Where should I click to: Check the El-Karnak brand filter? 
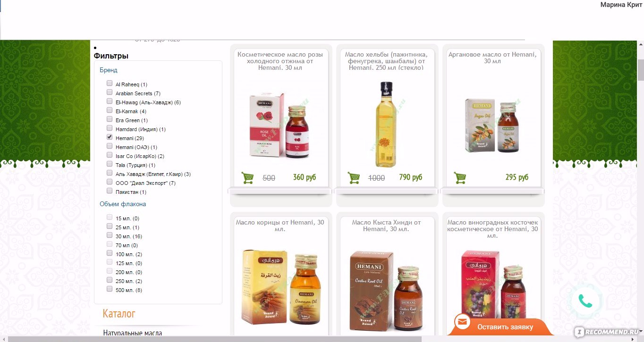pos(110,111)
